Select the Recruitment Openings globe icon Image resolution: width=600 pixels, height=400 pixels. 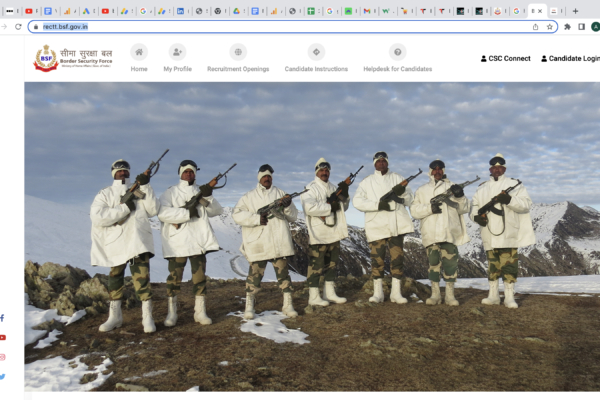click(x=238, y=52)
